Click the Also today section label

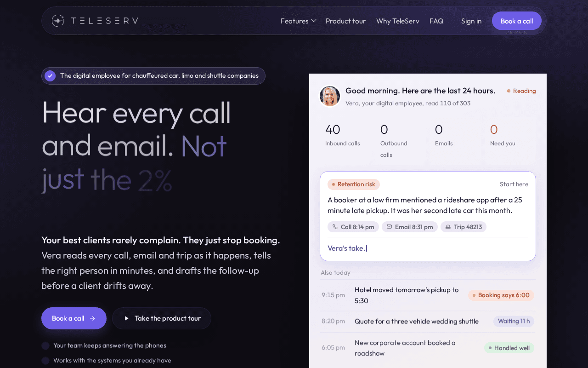click(x=335, y=273)
